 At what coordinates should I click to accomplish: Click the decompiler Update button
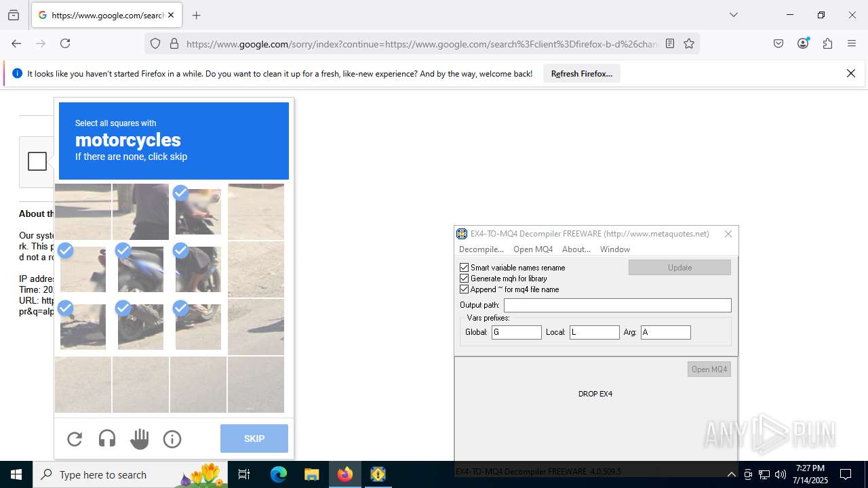(679, 268)
